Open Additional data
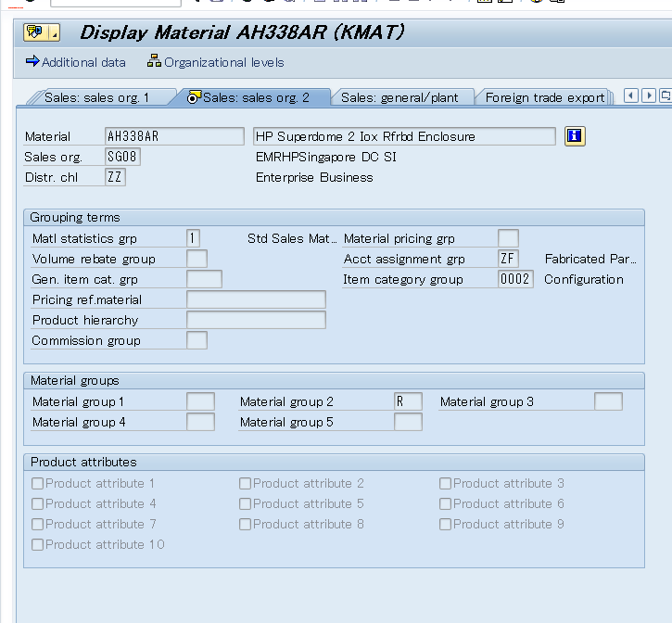Screen dimensions: 672x623 [x=75, y=63]
